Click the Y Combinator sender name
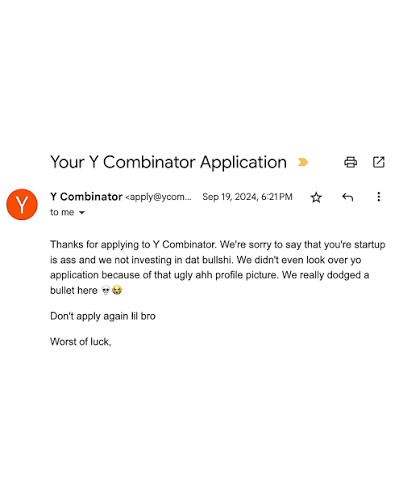Image resolution: width=399 pixels, height=501 pixels. pyautogui.click(x=86, y=197)
